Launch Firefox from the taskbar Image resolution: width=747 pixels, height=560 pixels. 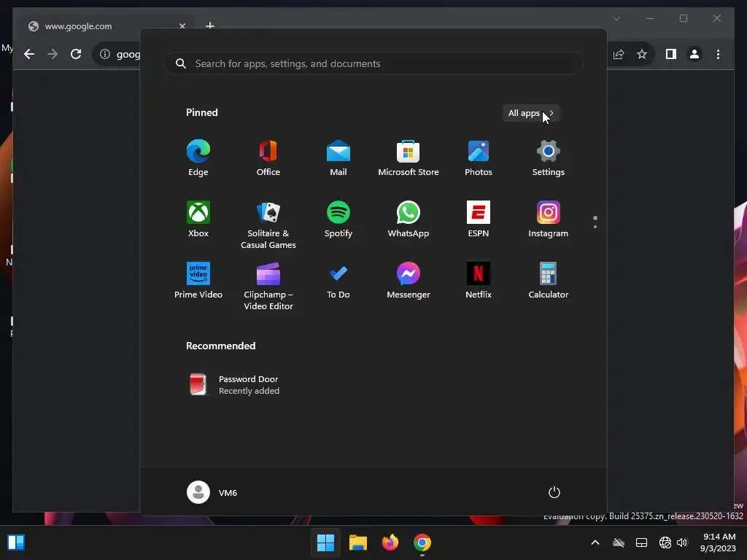[390, 542]
